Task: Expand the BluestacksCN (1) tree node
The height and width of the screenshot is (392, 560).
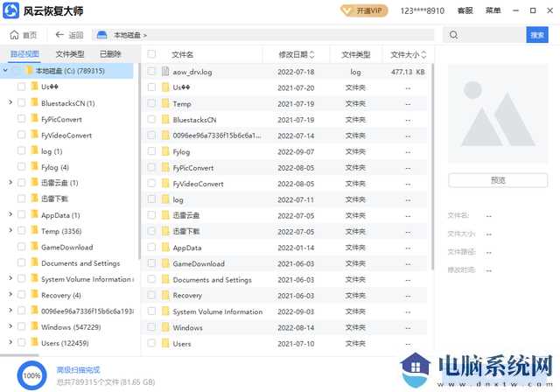Action: (x=10, y=102)
